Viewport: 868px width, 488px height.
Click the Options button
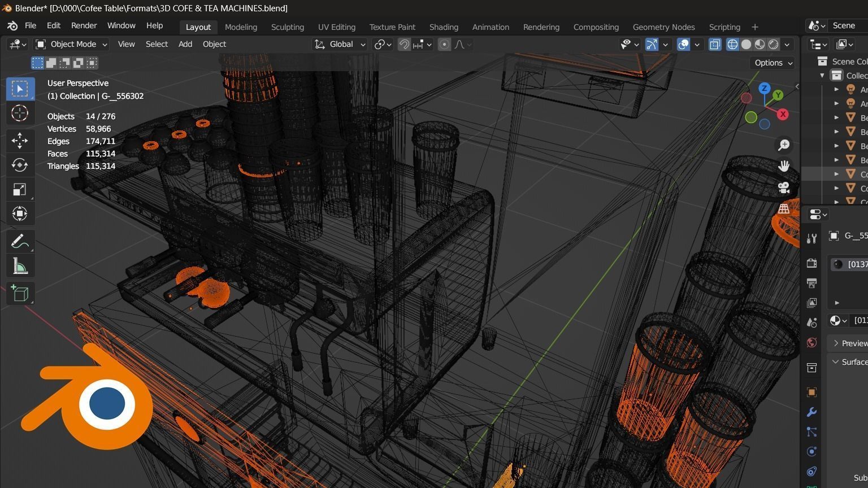click(x=773, y=63)
